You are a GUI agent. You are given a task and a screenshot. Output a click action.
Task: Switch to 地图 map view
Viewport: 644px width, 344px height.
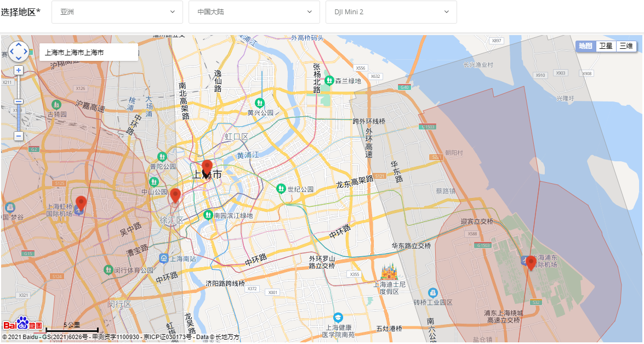coord(586,46)
